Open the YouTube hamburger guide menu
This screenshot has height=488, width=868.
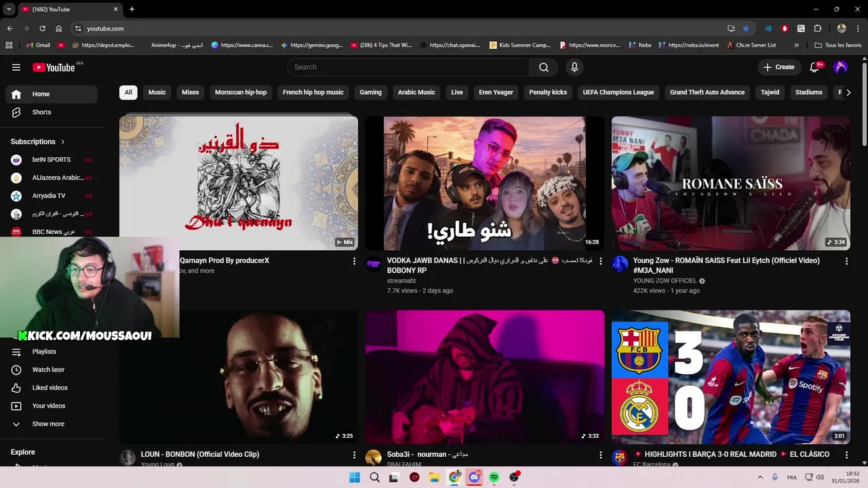click(x=16, y=67)
